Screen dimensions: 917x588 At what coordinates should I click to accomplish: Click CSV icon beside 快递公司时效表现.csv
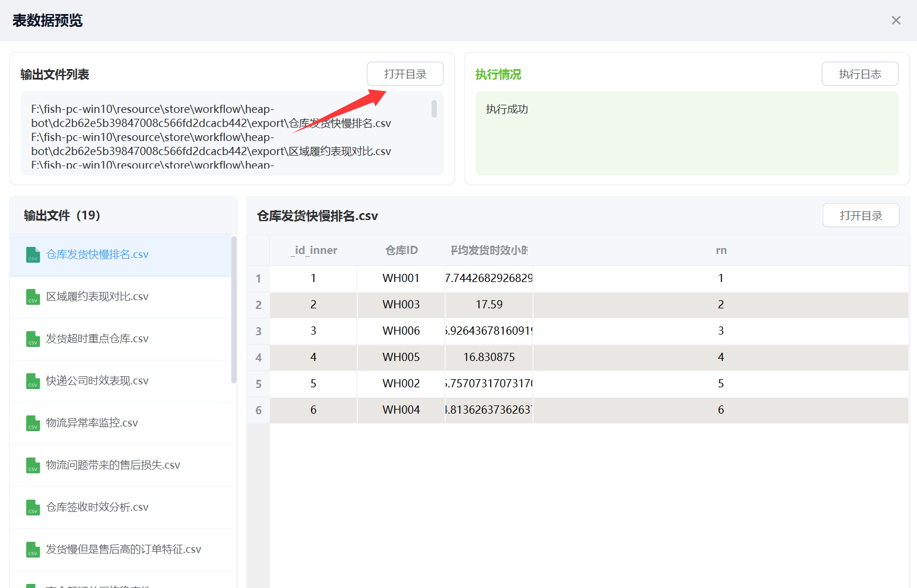point(33,381)
